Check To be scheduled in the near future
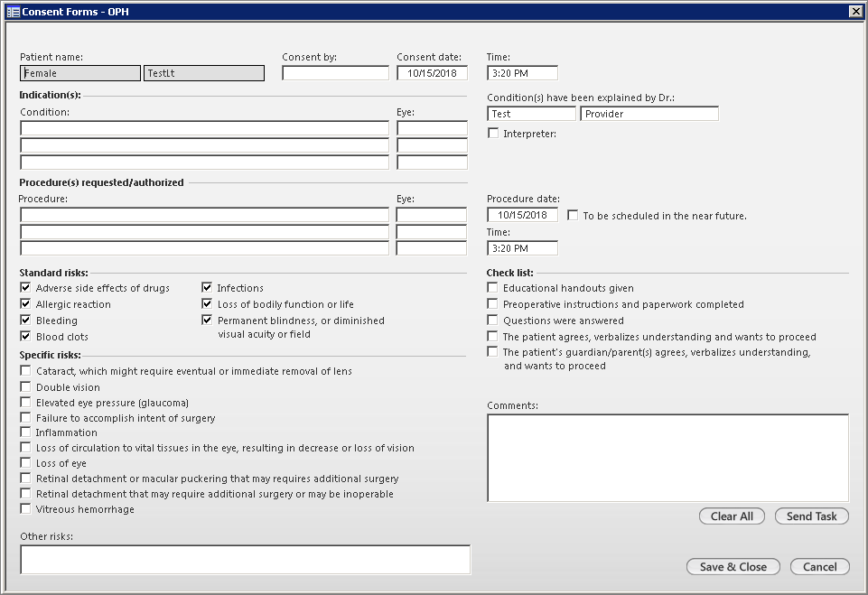This screenshot has height=595, width=868. [x=573, y=215]
